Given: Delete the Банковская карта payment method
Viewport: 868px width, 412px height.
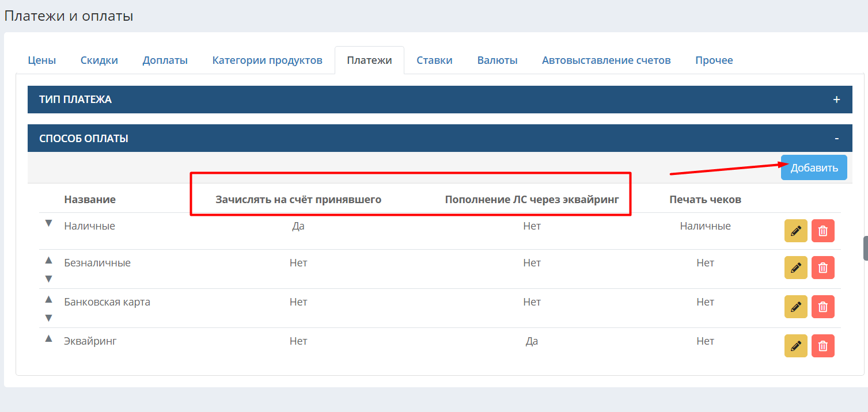Looking at the screenshot, I should [x=823, y=307].
